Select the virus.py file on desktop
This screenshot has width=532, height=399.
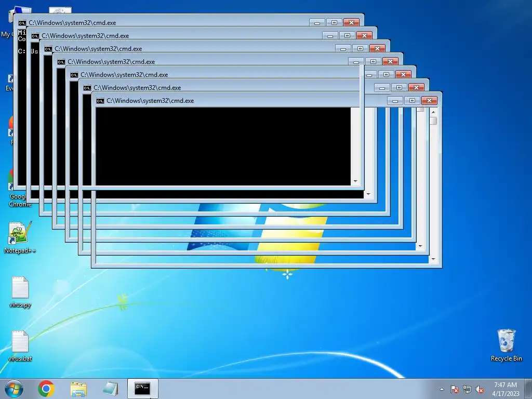click(x=20, y=292)
